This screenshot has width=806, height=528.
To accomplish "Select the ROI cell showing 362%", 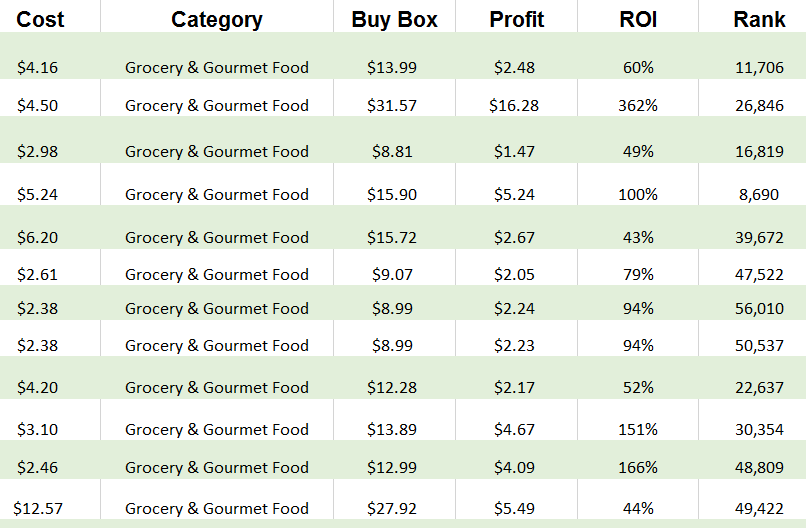I will pyautogui.click(x=636, y=106).
